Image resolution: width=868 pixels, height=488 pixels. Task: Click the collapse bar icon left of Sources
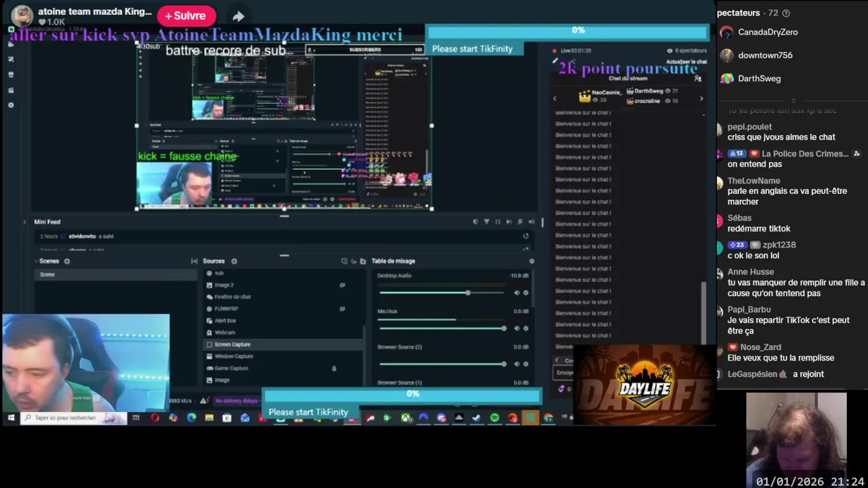point(195,261)
